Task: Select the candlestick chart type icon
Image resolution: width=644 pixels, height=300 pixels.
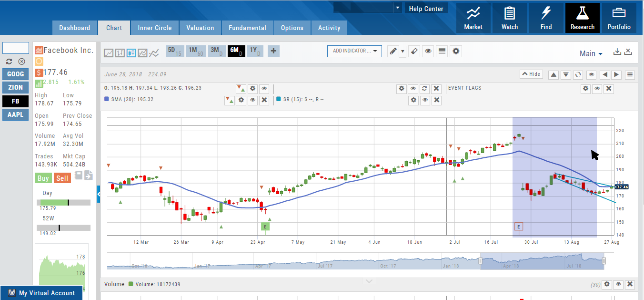Action: (x=131, y=53)
